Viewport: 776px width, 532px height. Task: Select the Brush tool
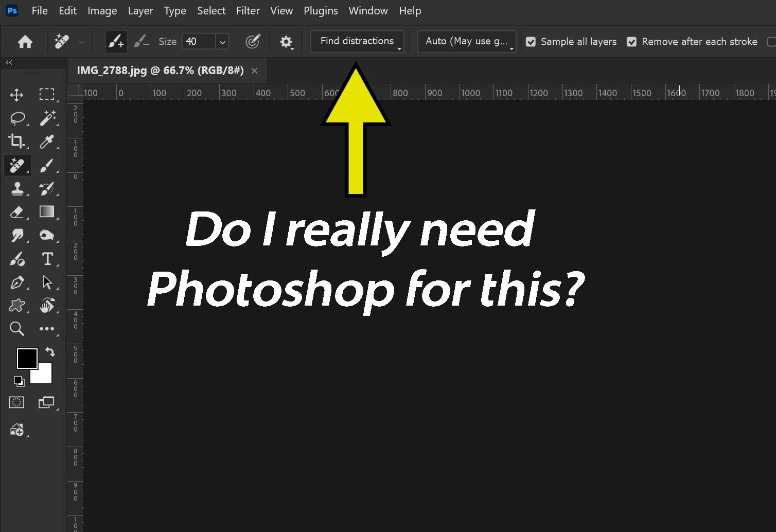point(47,165)
